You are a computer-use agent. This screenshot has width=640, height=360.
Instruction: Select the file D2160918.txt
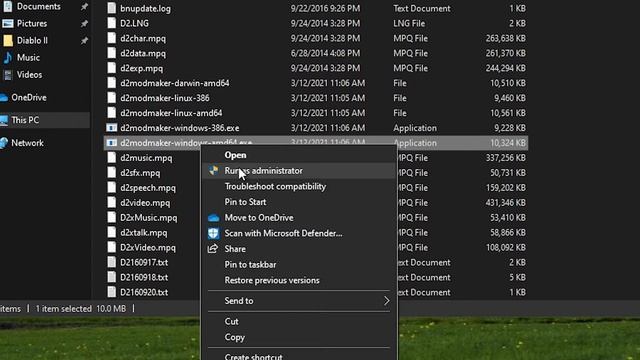point(144,277)
